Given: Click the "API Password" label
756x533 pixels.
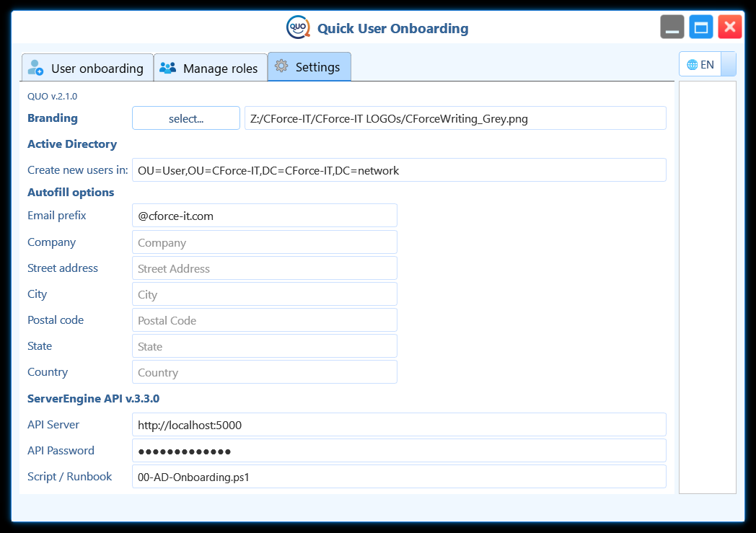Looking at the screenshot, I should click(61, 451).
